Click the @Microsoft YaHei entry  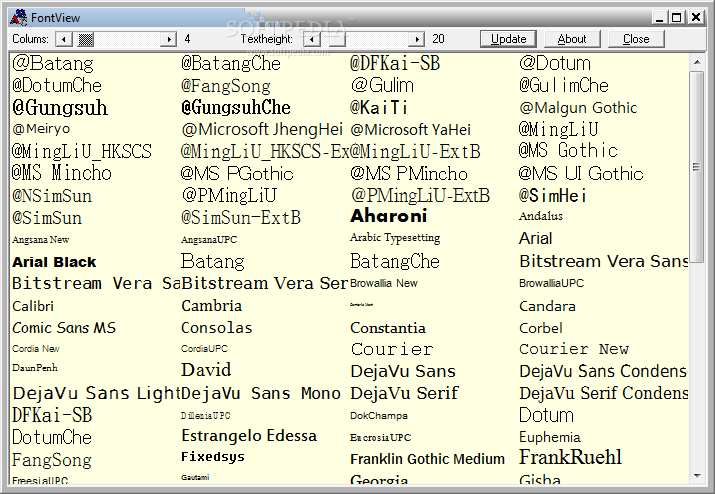tap(410, 130)
